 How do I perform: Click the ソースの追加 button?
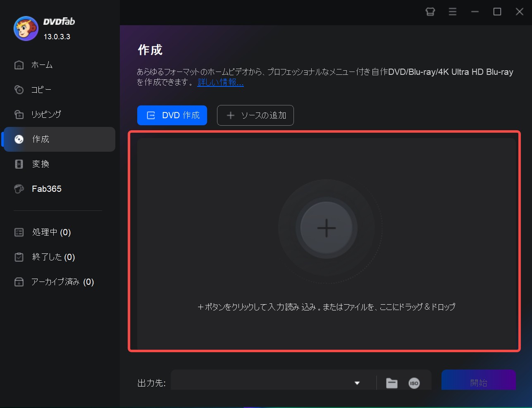click(255, 115)
